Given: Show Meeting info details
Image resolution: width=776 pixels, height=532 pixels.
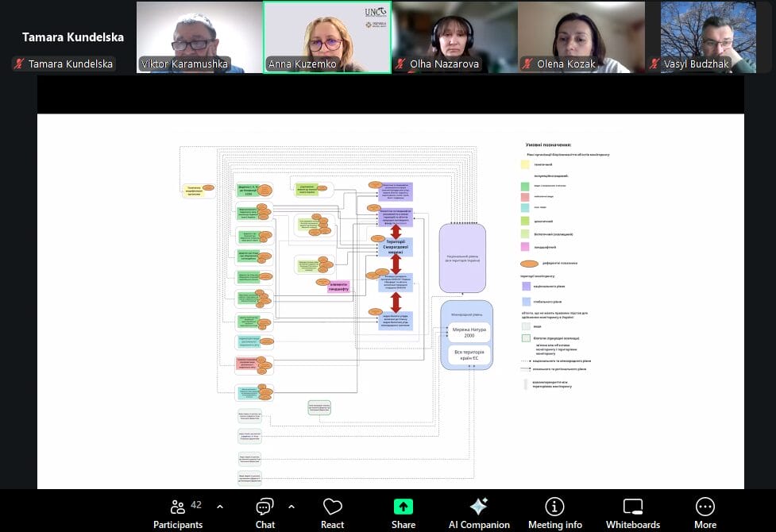Looking at the screenshot, I should coord(554,512).
